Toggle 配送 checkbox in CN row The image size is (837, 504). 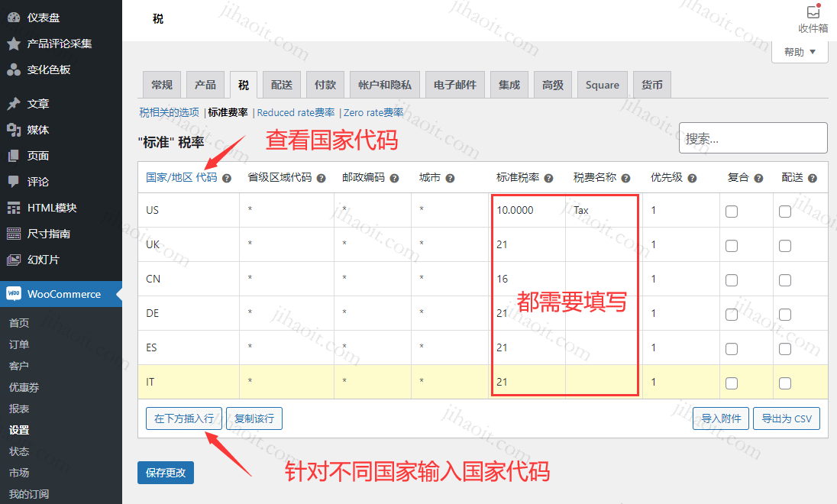point(785,280)
